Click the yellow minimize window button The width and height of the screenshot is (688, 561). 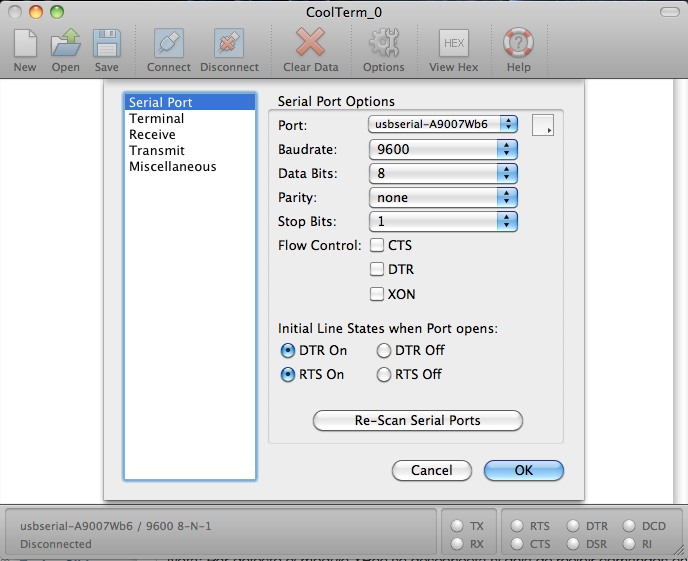pyautogui.click(x=36, y=12)
